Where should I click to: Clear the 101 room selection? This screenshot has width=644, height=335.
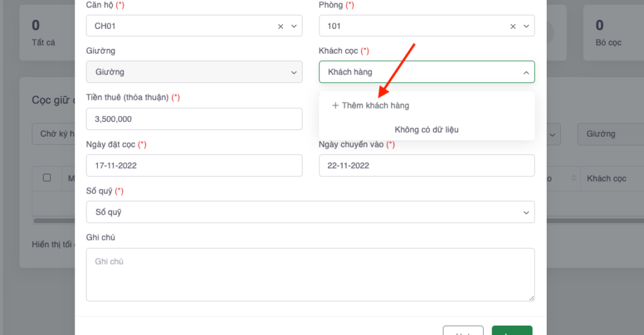point(513,26)
